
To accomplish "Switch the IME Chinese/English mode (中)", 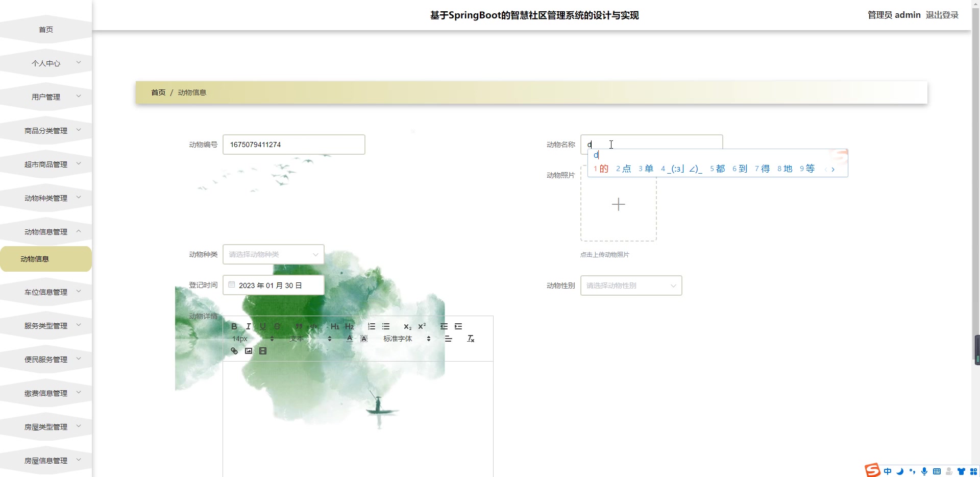I will [888, 471].
